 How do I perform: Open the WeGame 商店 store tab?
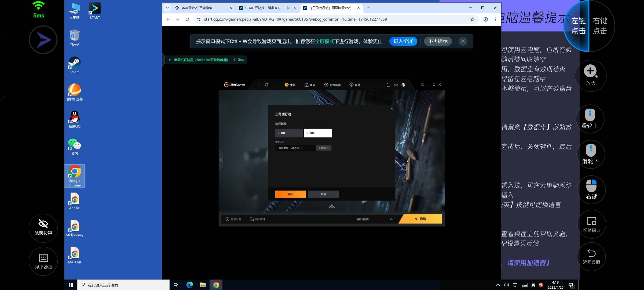point(310,85)
